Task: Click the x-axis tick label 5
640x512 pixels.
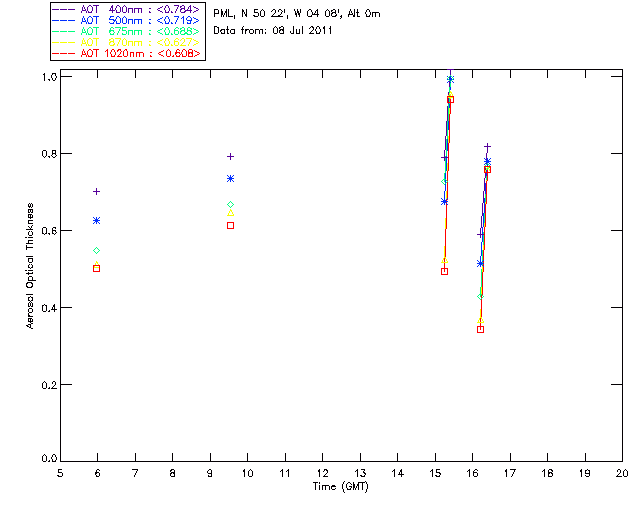Action: click(60, 473)
